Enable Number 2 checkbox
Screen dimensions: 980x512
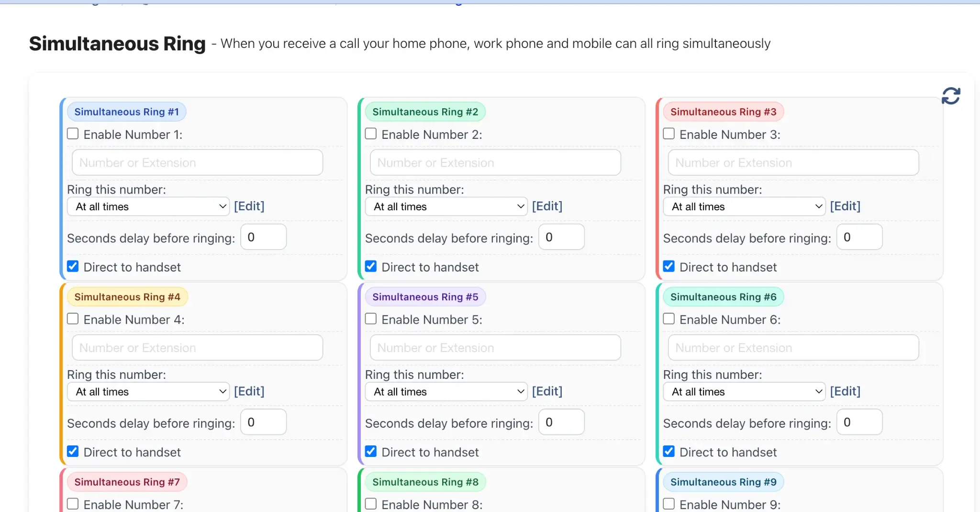pyautogui.click(x=371, y=134)
